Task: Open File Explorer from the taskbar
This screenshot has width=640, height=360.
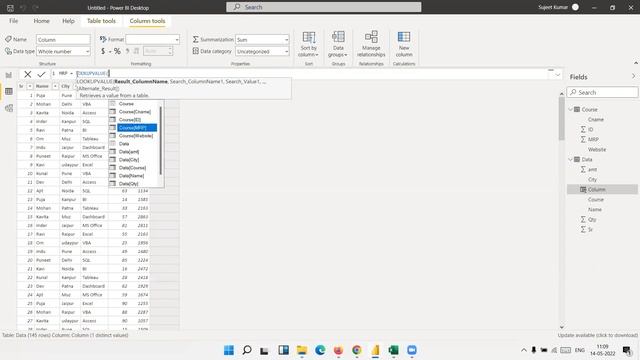Action: 302,350
